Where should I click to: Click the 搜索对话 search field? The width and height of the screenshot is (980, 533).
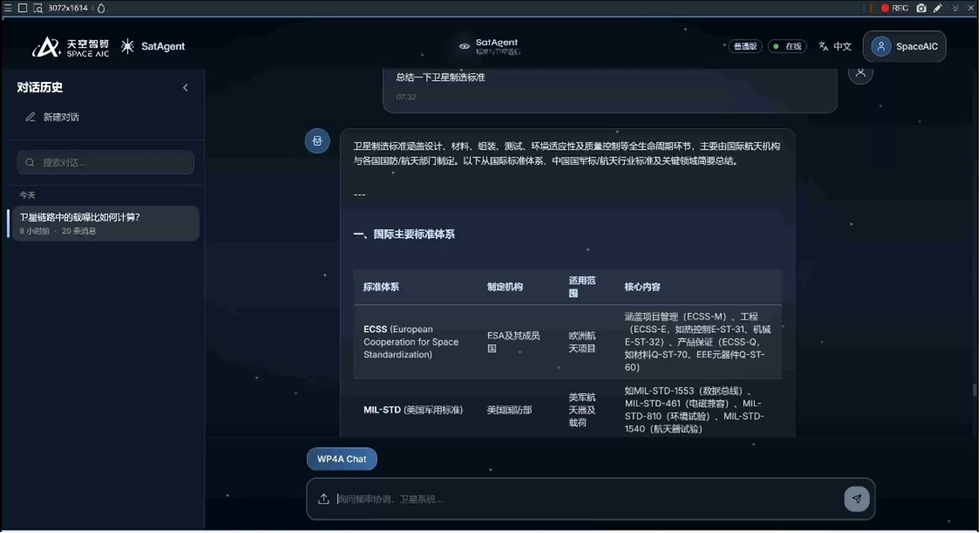click(105, 163)
